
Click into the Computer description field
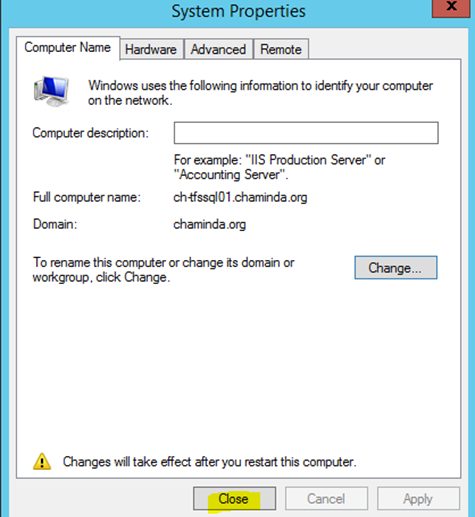[306, 133]
